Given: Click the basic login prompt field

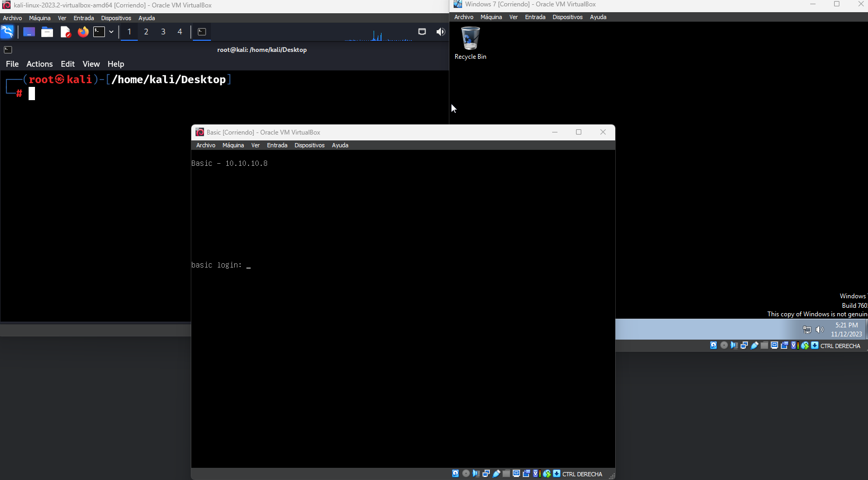Looking at the screenshot, I should pyautogui.click(x=221, y=265).
